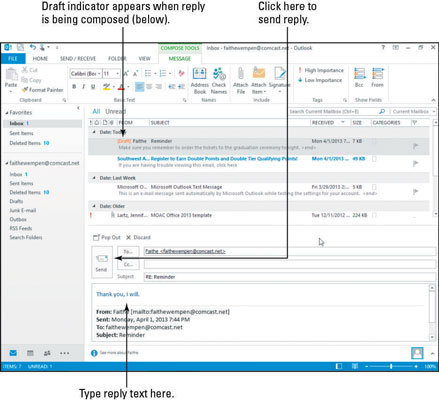Click the Paste icon in Clipboard group
439x400 pixels.
(x=11, y=74)
